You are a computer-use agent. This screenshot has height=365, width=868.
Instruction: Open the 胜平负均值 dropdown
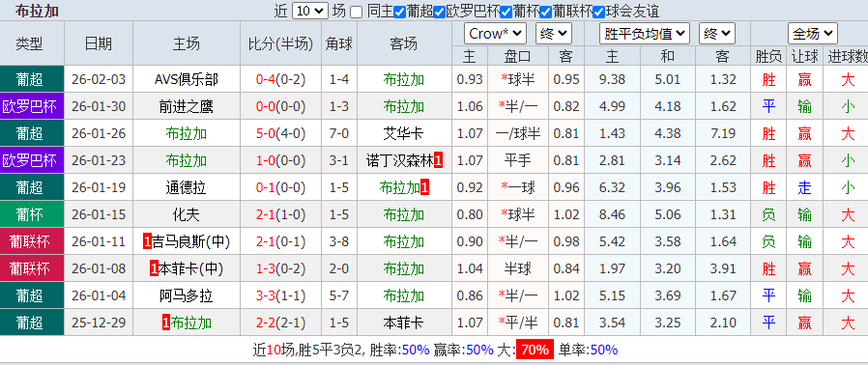click(645, 34)
